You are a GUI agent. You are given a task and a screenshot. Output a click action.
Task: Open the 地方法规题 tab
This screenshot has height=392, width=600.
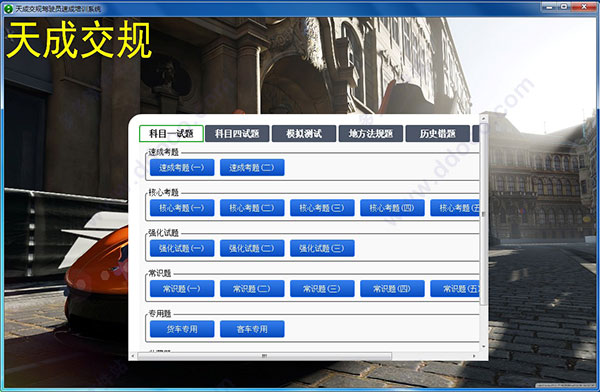(x=370, y=134)
